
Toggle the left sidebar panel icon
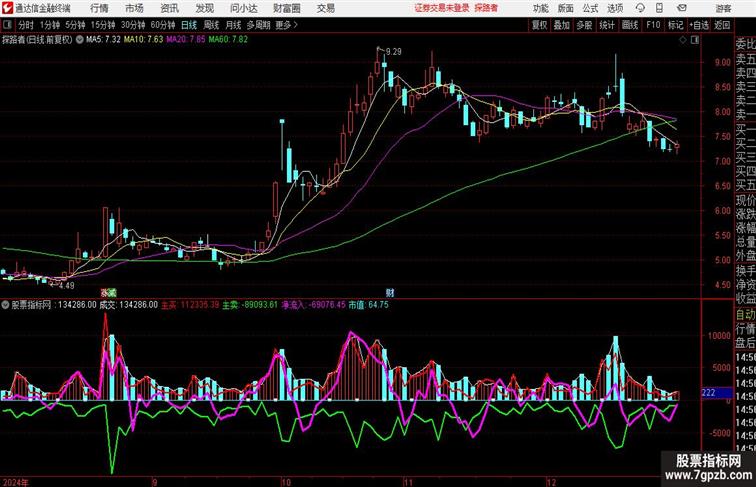pos(7,25)
